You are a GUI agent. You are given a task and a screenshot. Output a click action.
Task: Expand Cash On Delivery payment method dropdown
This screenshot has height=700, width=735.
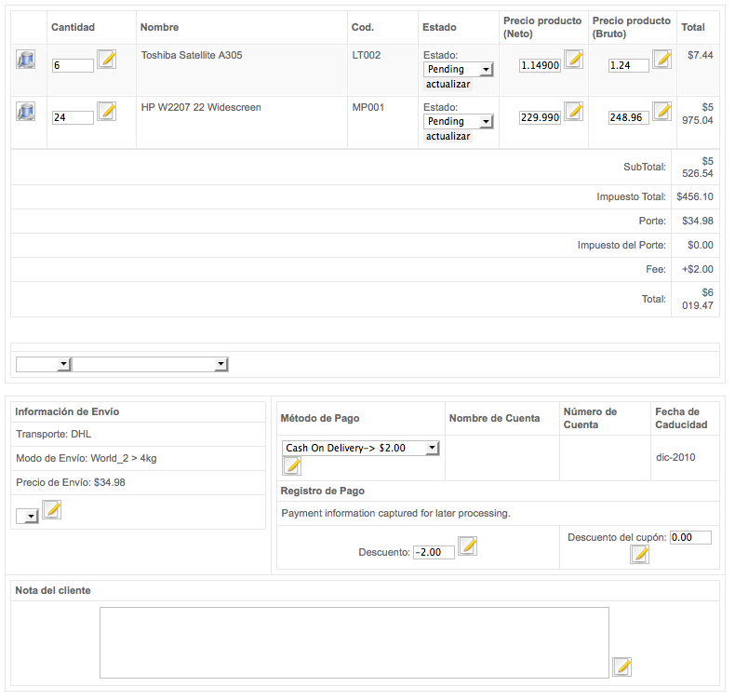click(361, 449)
